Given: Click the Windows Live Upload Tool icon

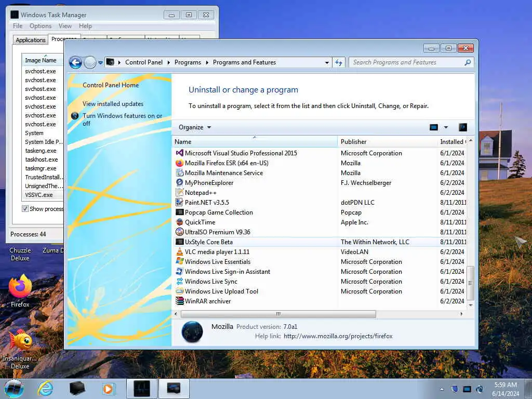Looking at the screenshot, I should coord(179,291).
